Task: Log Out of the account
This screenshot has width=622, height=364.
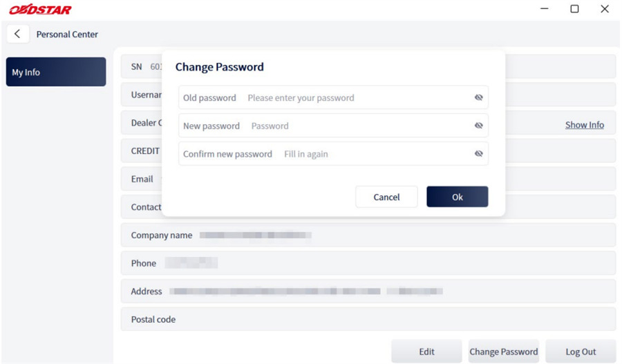Action: (x=581, y=352)
